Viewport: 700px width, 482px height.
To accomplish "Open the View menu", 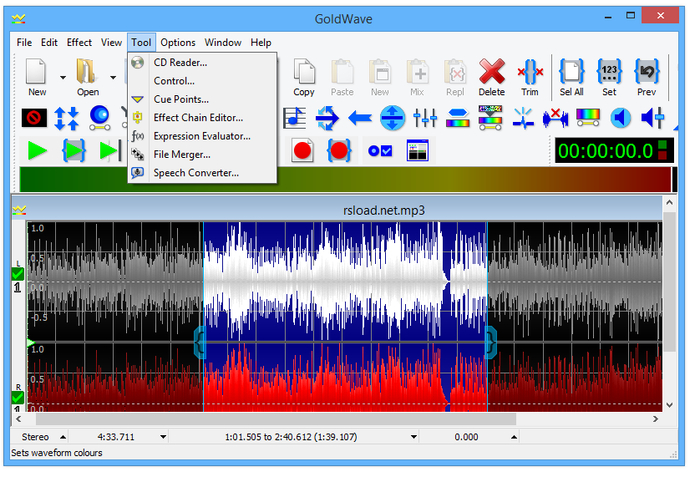I will tap(111, 42).
